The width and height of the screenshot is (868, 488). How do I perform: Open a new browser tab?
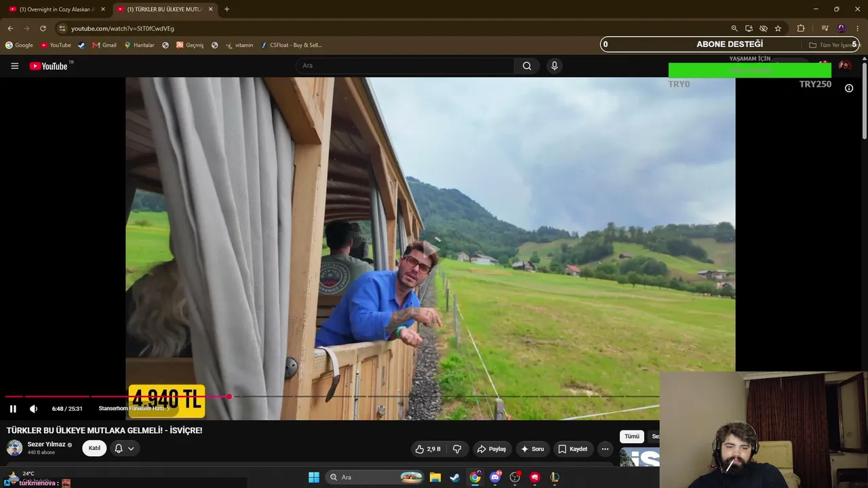point(226,9)
